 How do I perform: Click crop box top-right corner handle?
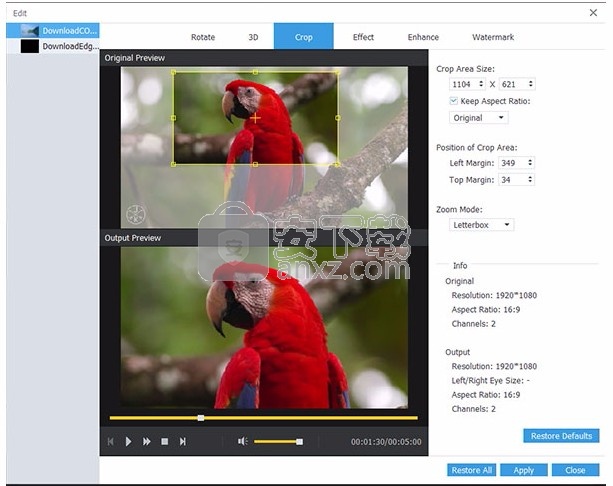[x=338, y=72]
